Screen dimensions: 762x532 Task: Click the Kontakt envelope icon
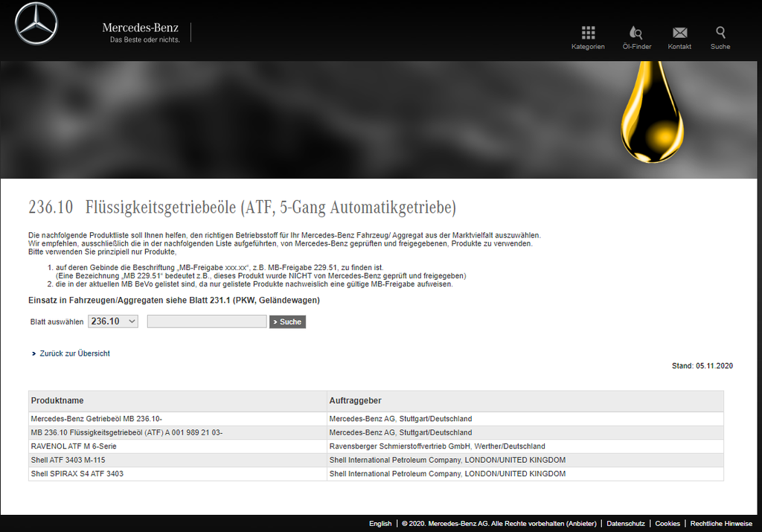(x=679, y=33)
